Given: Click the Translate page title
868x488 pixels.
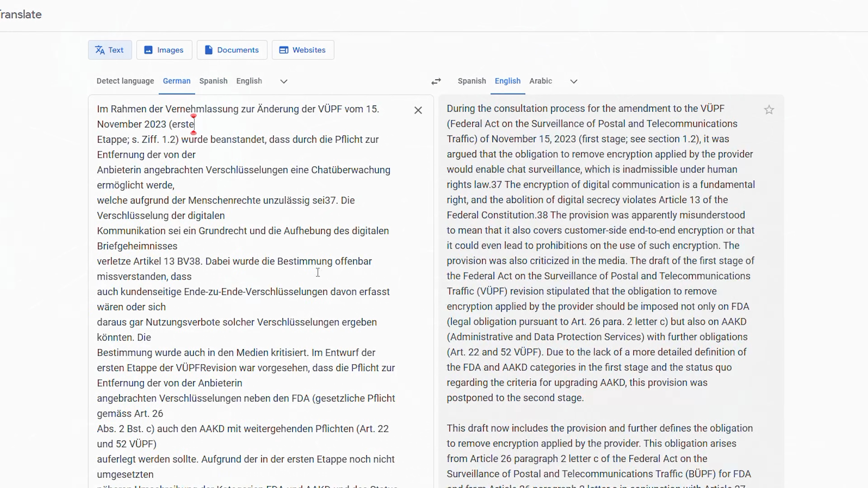Looking at the screenshot, I should tap(21, 14).
